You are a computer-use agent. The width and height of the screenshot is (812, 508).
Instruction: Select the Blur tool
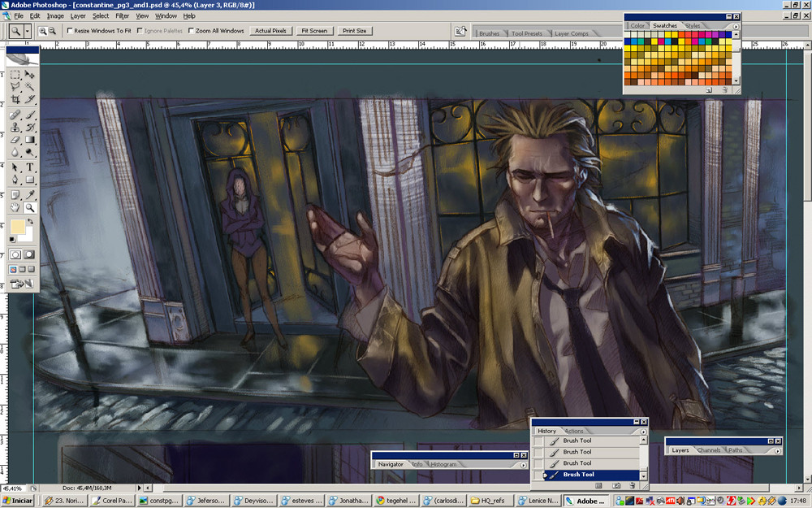pos(15,152)
